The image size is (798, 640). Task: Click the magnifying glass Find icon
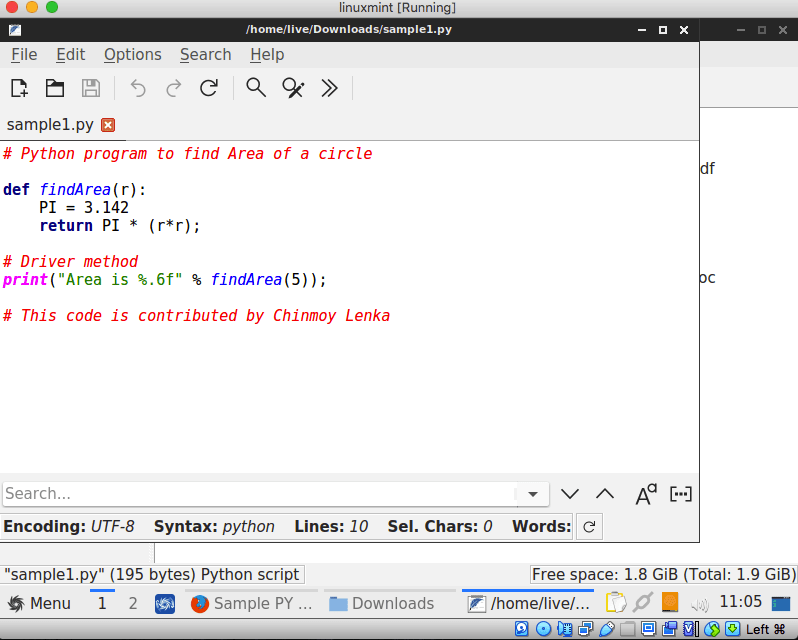pyautogui.click(x=256, y=88)
